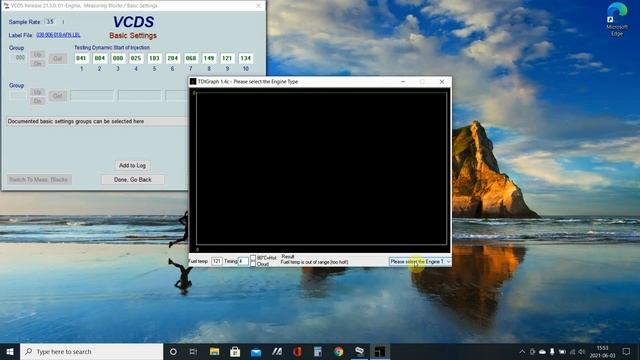Tick the 90°C+Hot checkbox in TDIGraph
The image size is (640, 360).
pyautogui.click(x=253, y=258)
